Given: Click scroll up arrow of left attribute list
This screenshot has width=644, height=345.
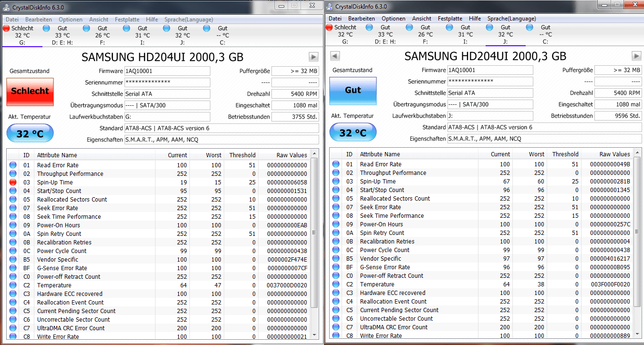Looking at the screenshot, I should (314, 154).
